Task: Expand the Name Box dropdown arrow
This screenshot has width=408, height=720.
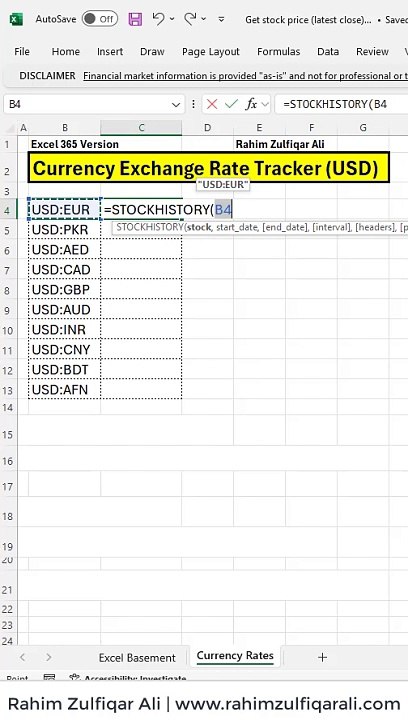Action: (176, 105)
